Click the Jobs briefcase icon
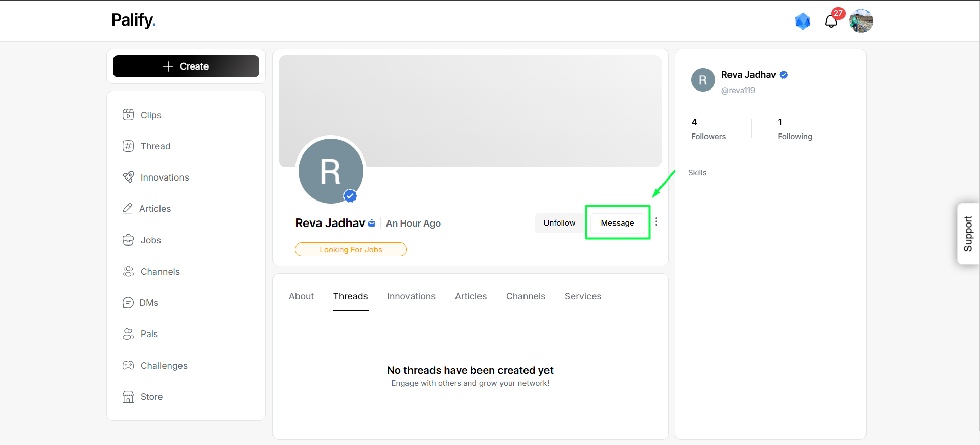Screen dimensions: 980x445 [128, 240]
